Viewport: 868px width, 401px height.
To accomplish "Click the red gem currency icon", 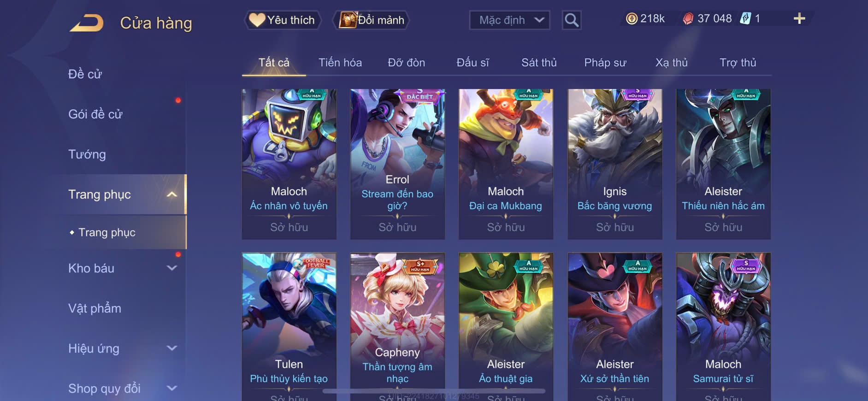I will [688, 18].
